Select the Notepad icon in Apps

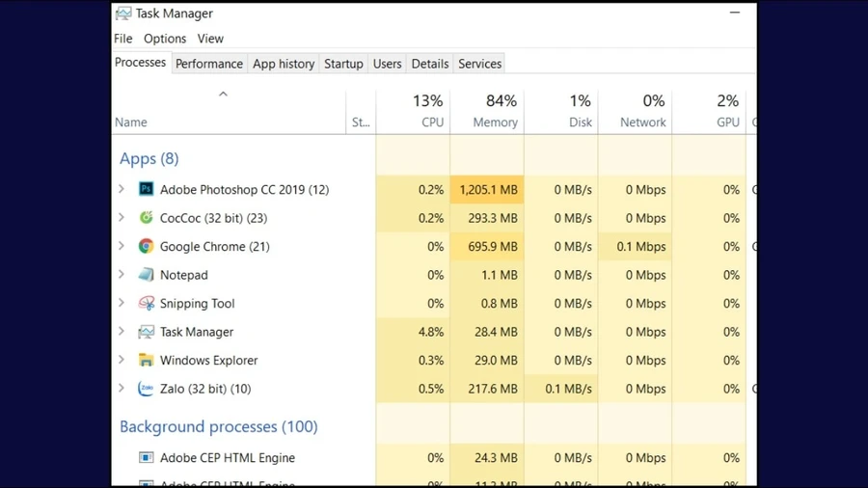click(x=147, y=275)
